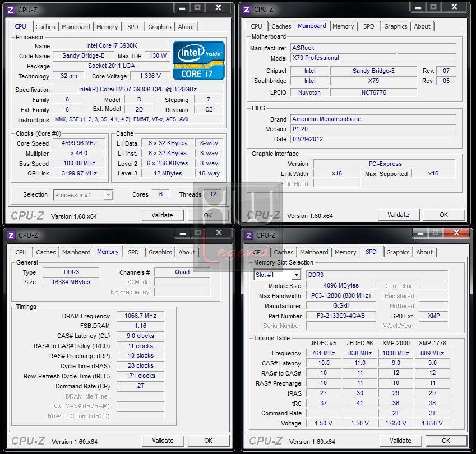
Task: Close the SPD CPU-Z window
Action: pyautogui.click(x=456, y=233)
